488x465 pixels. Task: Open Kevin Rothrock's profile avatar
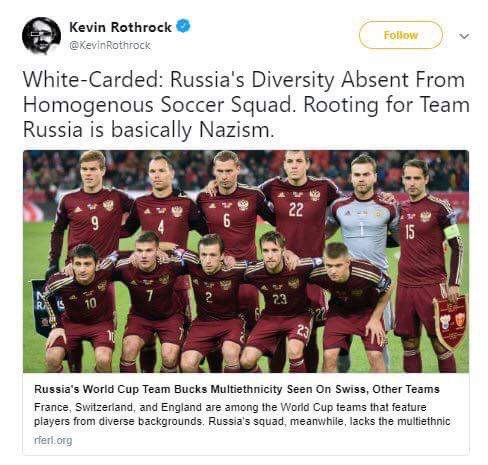42,36
